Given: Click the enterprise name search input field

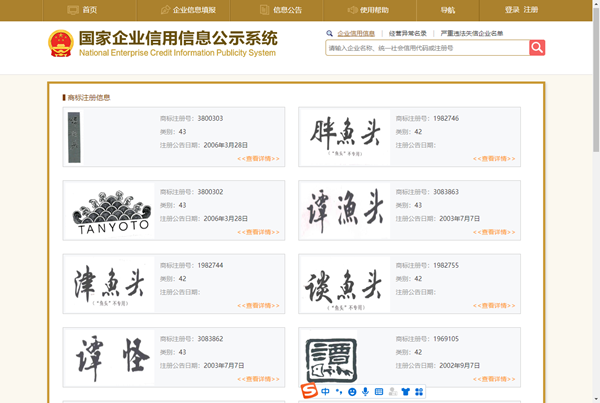Looking at the screenshot, I should pyautogui.click(x=427, y=48).
